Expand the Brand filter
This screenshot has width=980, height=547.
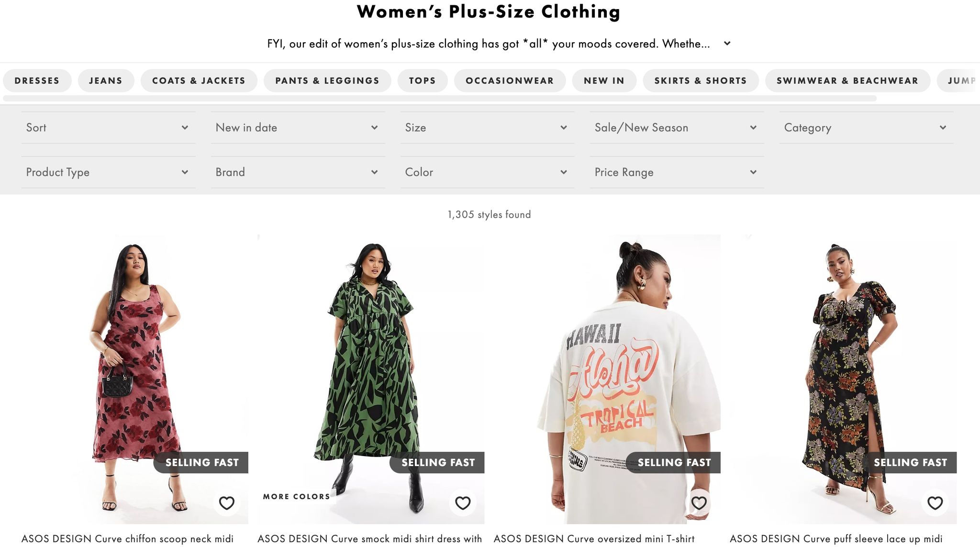click(x=298, y=172)
